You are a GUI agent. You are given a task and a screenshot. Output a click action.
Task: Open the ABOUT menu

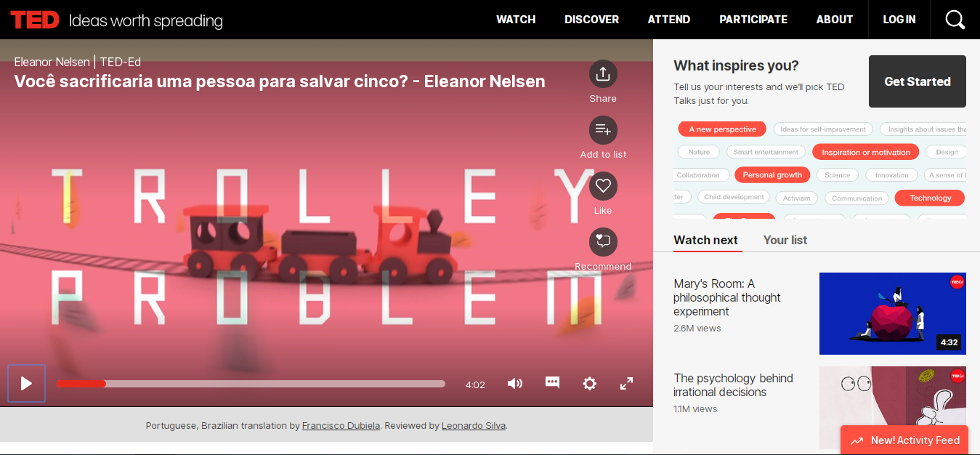[x=835, y=20]
